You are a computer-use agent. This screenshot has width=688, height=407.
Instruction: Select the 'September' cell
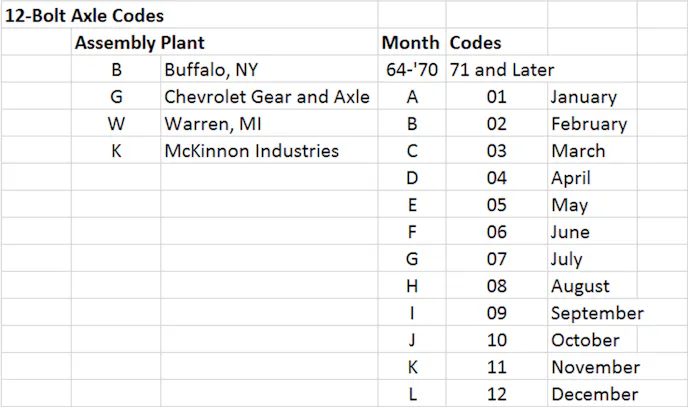tap(597, 313)
